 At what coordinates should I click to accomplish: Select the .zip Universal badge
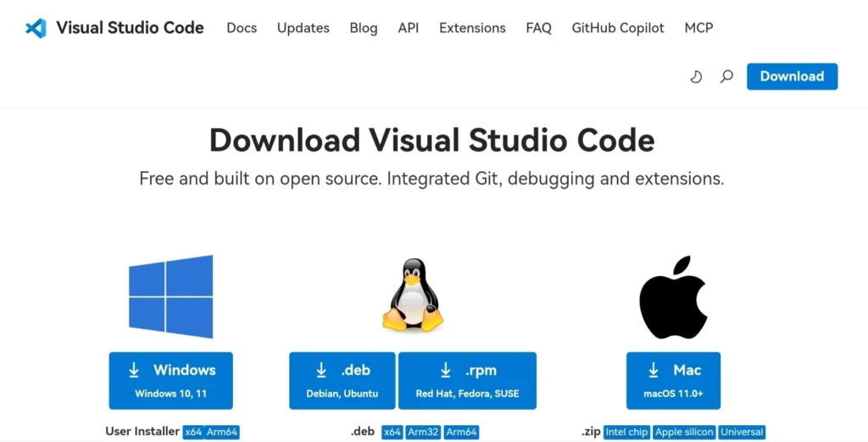tap(742, 432)
